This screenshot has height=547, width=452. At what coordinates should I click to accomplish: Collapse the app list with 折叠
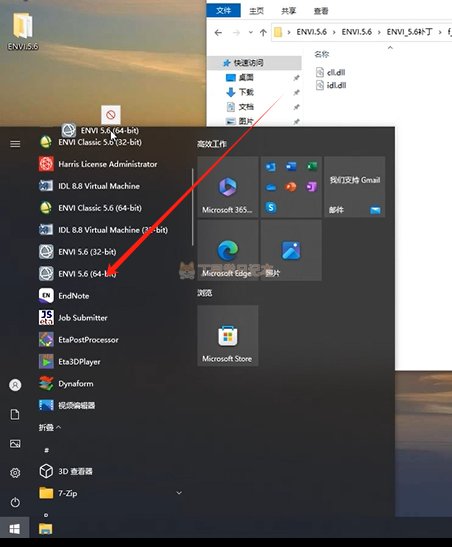click(50, 427)
